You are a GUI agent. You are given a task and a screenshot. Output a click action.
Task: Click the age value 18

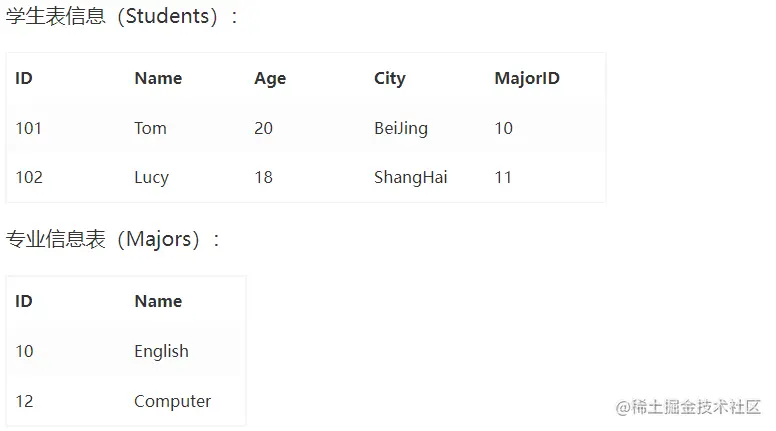264,177
